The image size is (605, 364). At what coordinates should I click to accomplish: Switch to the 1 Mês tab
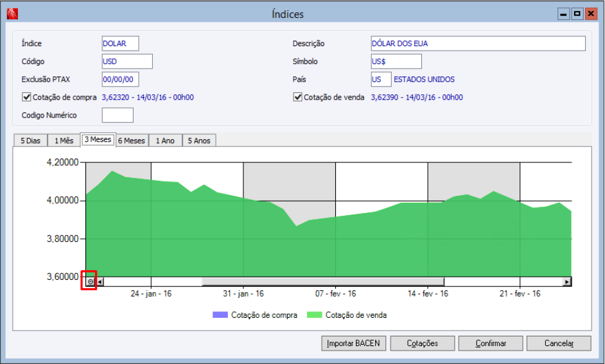click(64, 141)
